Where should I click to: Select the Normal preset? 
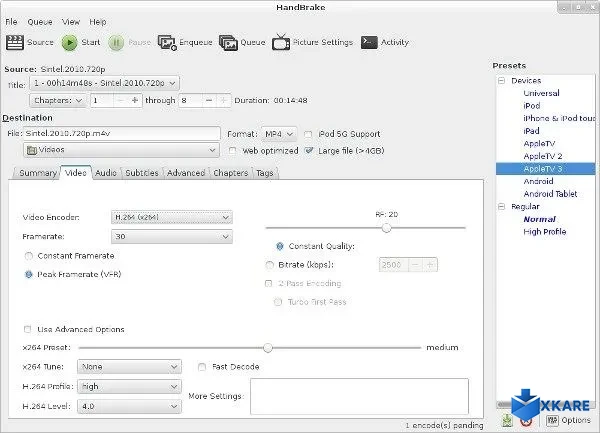pyautogui.click(x=539, y=219)
